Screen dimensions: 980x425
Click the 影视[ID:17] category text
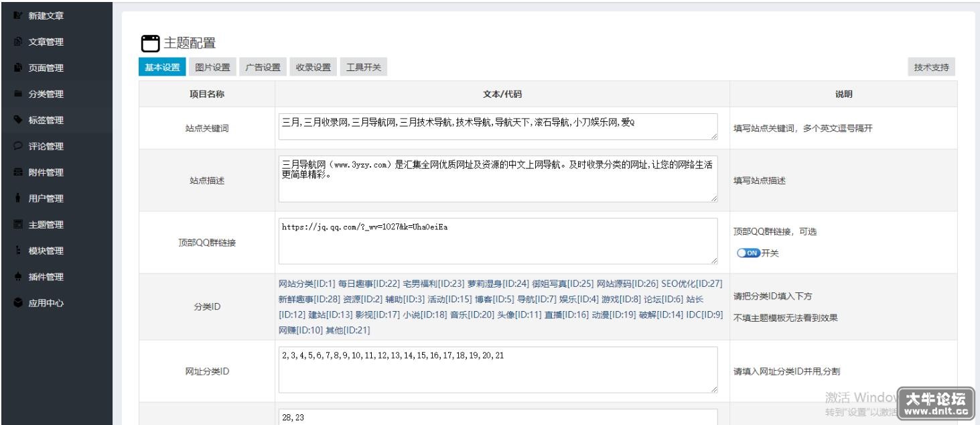(x=377, y=314)
